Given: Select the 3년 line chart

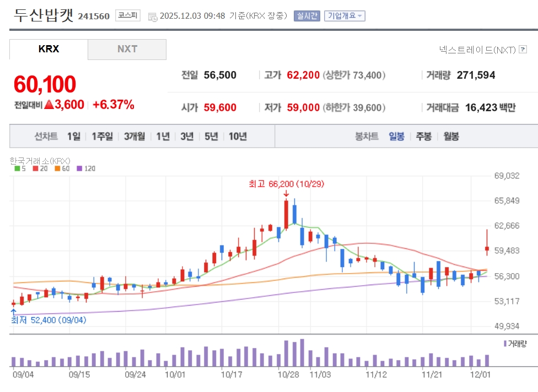Looking at the screenshot, I should (187, 137).
